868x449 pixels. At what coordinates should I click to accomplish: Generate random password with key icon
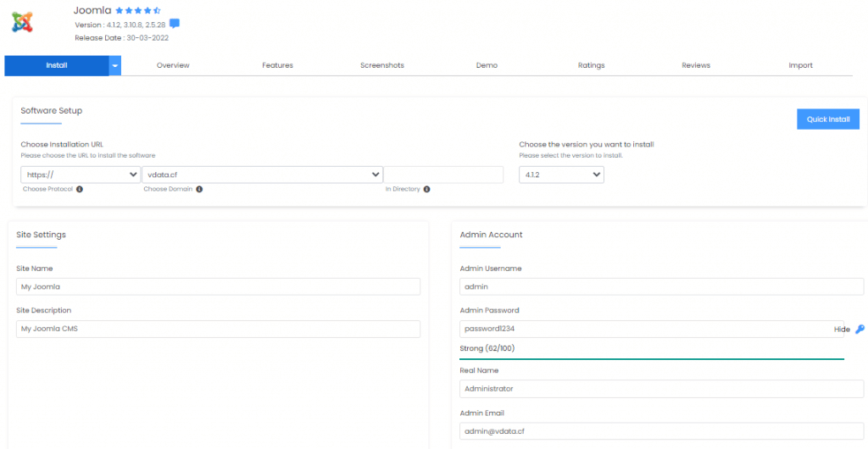point(860,329)
